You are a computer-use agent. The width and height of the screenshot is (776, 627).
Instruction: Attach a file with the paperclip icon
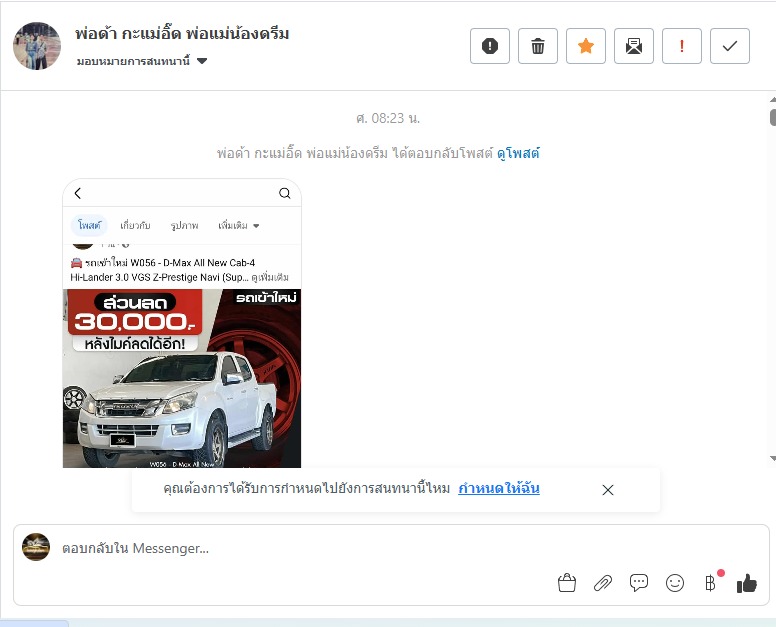[x=603, y=583]
